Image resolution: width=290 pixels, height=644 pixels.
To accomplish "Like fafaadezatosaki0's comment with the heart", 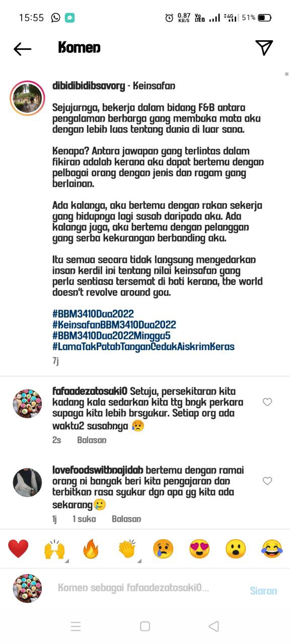I will 267,402.
